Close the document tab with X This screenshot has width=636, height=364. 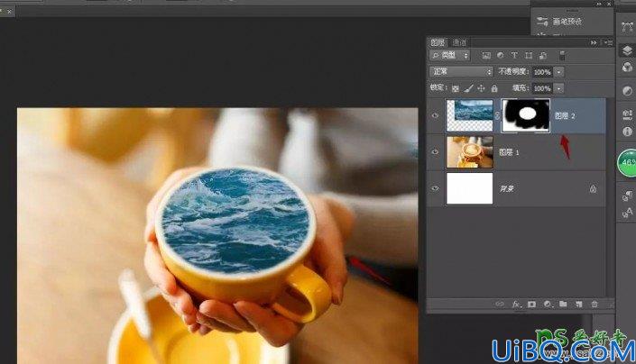pos(9,12)
